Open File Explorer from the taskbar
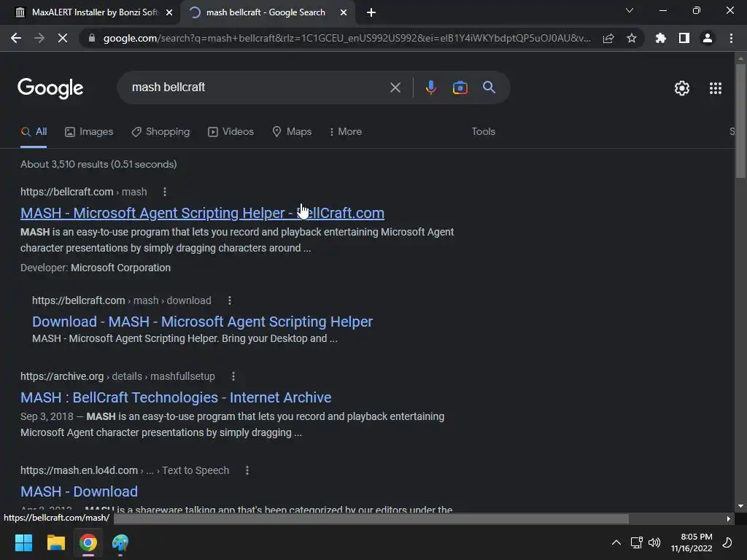The image size is (747, 560). pos(55,542)
